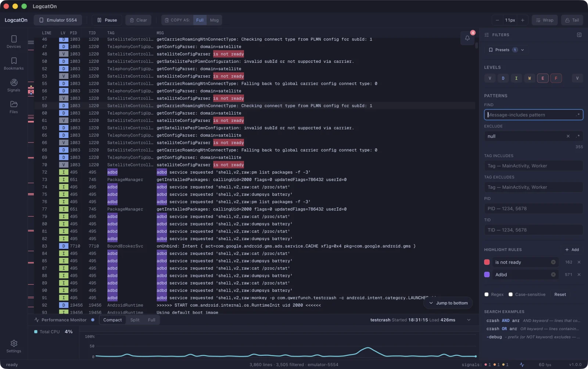Expand the Presets dropdown
This screenshot has height=369, width=588.
click(x=506, y=50)
